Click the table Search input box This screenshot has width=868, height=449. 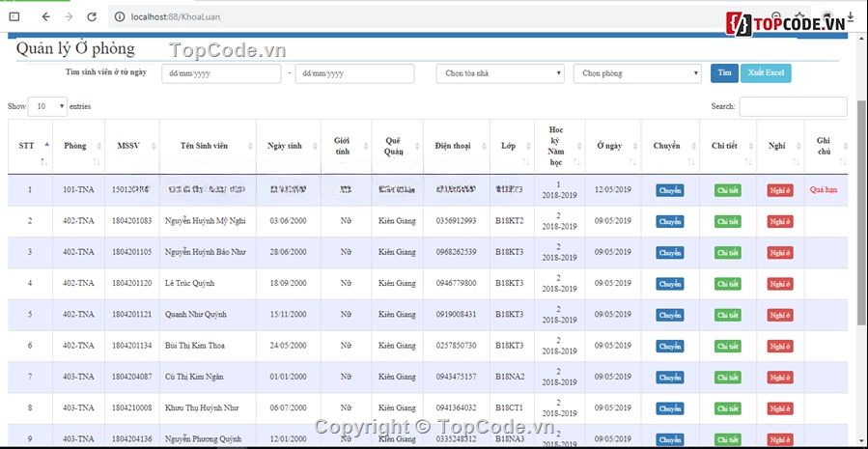[793, 106]
